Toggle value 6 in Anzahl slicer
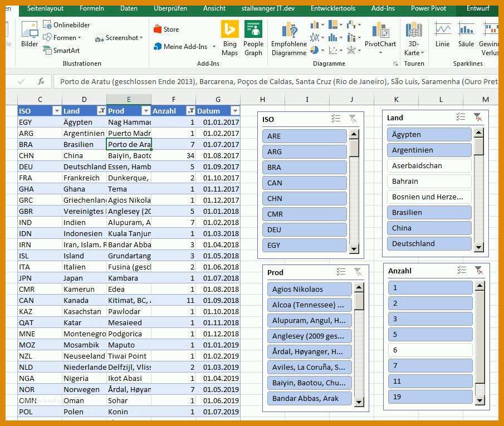Viewport: 504px width, 426px height. pyautogui.click(x=430, y=350)
